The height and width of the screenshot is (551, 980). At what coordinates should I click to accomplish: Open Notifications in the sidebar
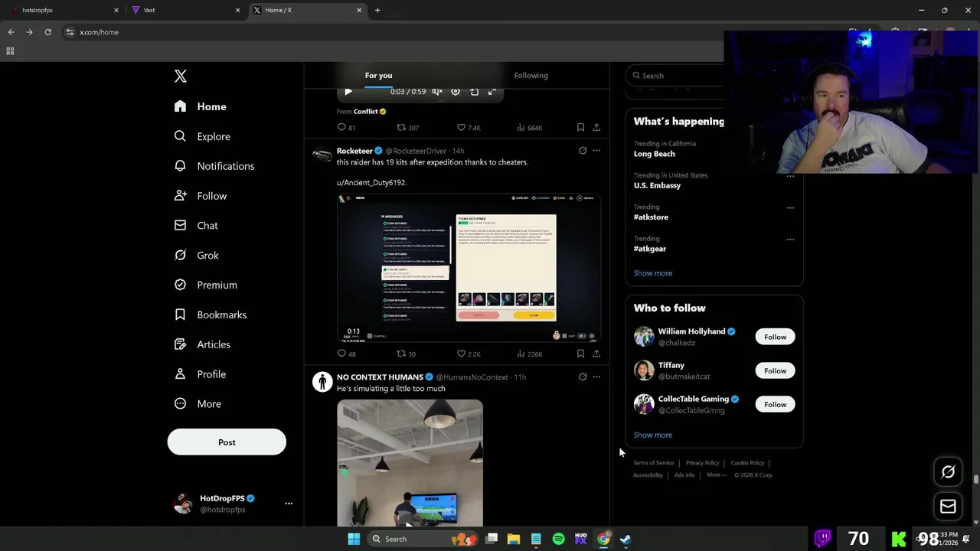[x=214, y=166]
